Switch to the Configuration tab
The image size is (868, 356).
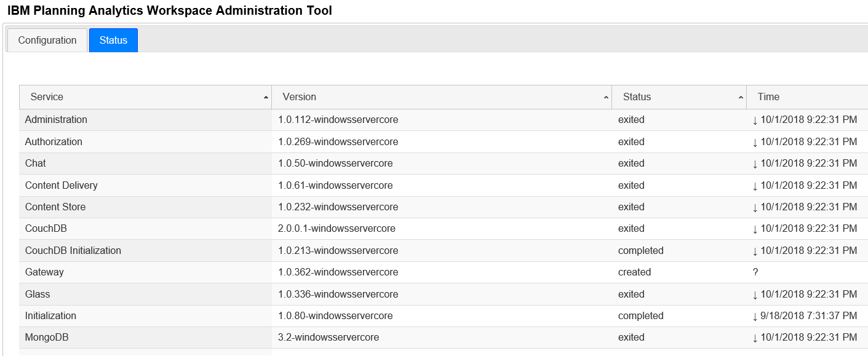[47, 40]
